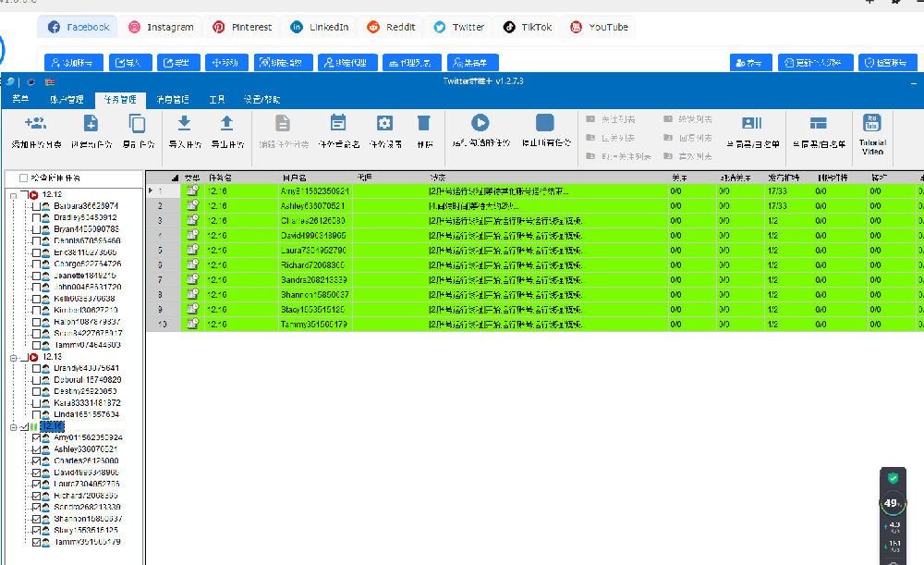Collapse the highlighted 12.16 group
This screenshot has height=565, width=924.
coord(12,426)
